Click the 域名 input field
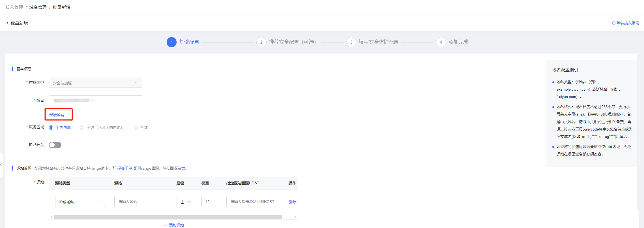644x228 pixels. click(96, 100)
